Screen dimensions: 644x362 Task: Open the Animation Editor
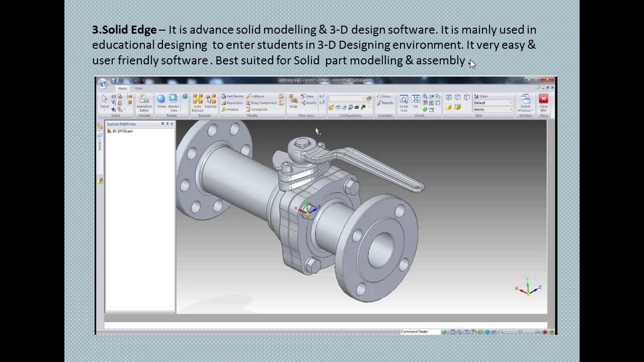click(x=144, y=103)
